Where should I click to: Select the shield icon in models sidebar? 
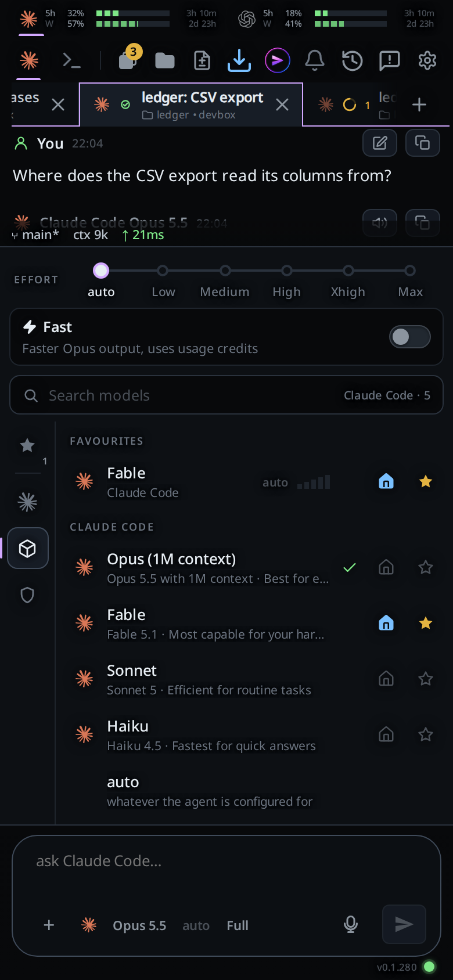[x=27, y=595]
